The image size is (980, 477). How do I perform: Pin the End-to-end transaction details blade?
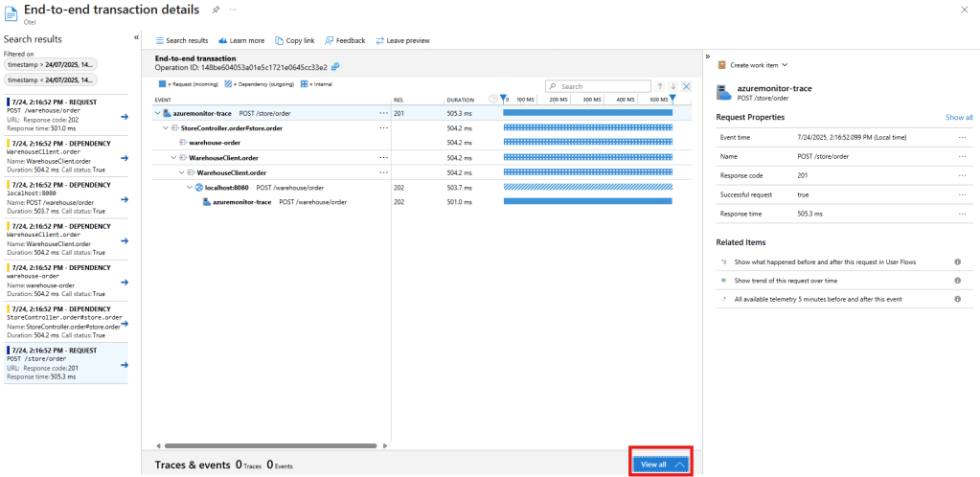(x=217, y=9)
